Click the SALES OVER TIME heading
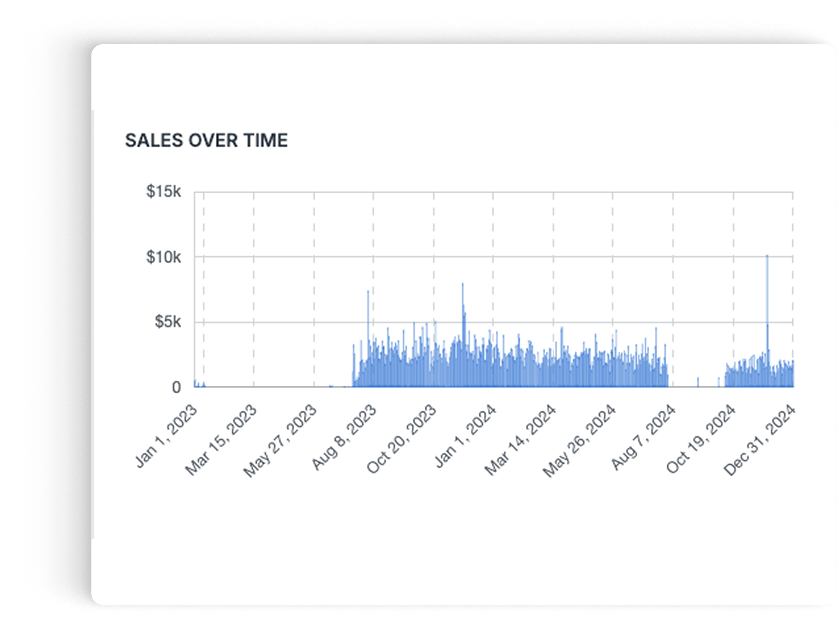840x617 pixels. (206, 140)
